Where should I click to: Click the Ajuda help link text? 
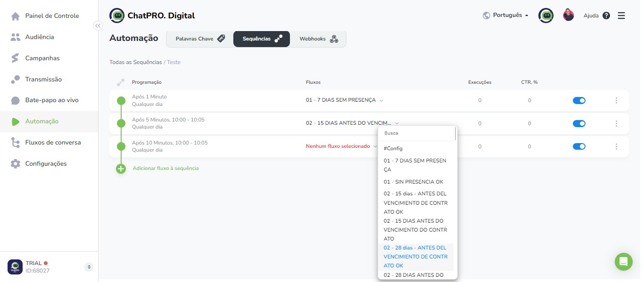click(591, 16)
